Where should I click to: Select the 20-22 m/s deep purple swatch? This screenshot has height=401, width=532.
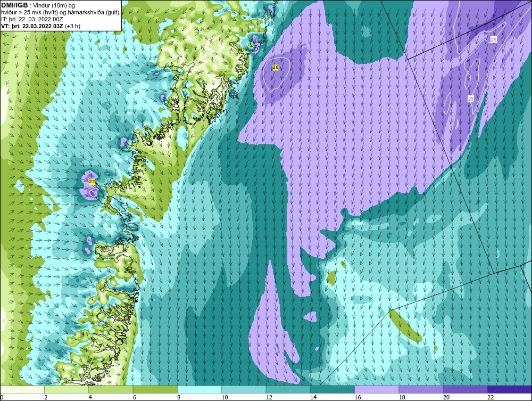click(465, 389)
